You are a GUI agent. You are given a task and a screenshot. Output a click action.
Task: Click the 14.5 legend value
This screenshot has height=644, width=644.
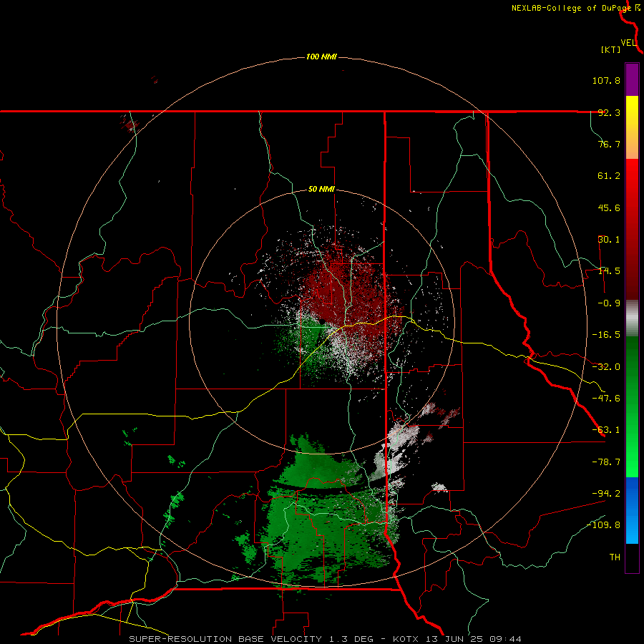coord(609,271)
